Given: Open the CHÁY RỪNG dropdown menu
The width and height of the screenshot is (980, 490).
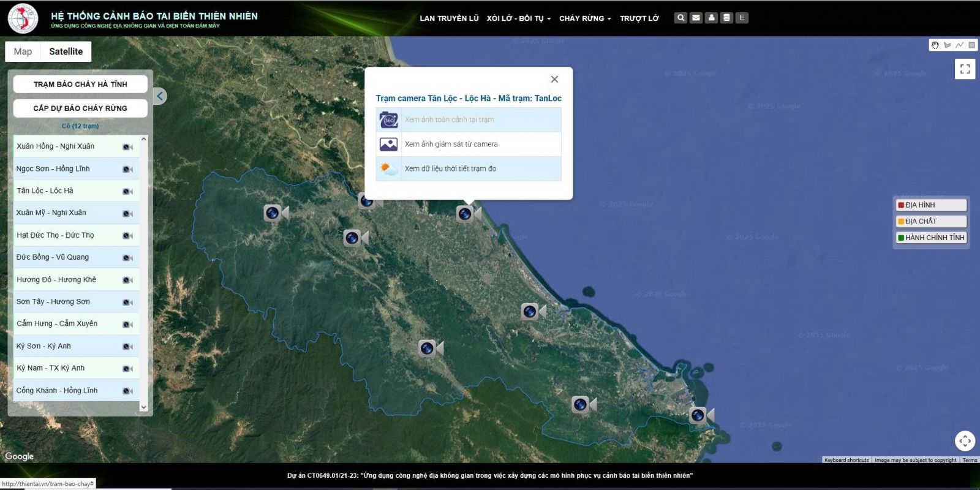Looking at the screenshot, I should click(584, 18).
